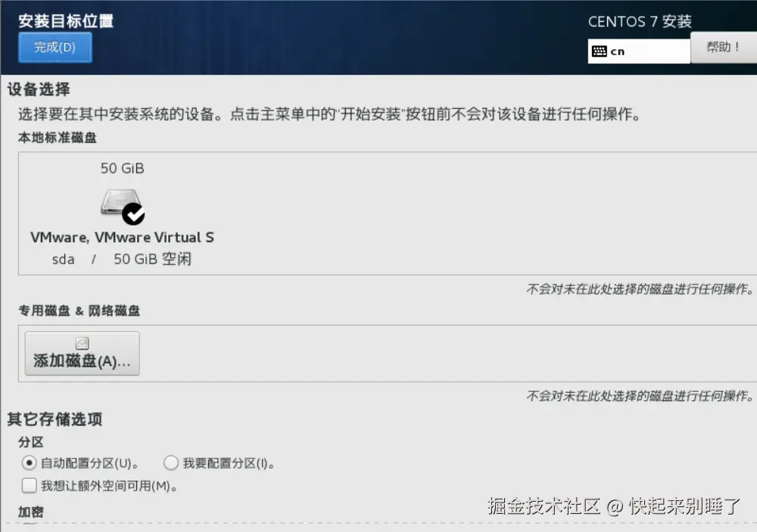Click the 完成(D) button
757x532 pixels.
[55, 48]
